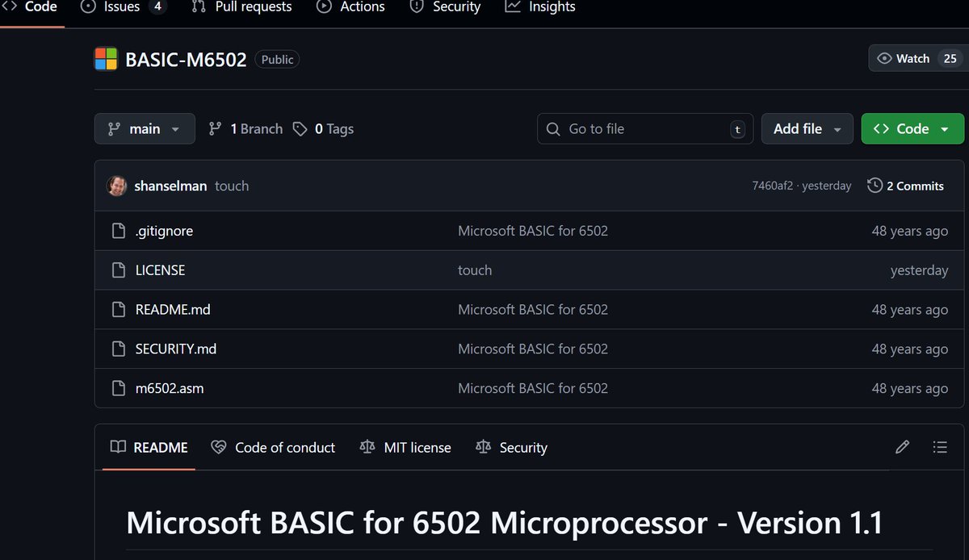Open commit hash 7460af2
This screenshot has height=560, width=969.
click(772, 186)
